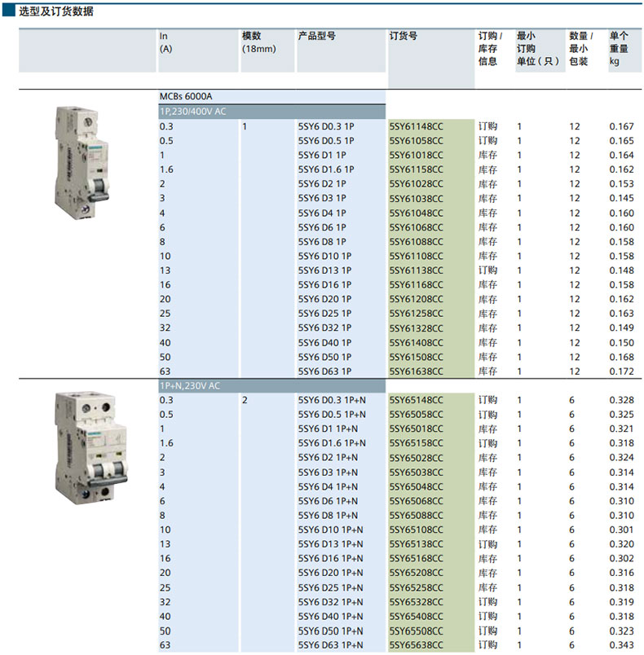Screen dimensions: 644x655
Task: Click product model 5SY6 D0.5 1P
Action: tap(326, 141)
